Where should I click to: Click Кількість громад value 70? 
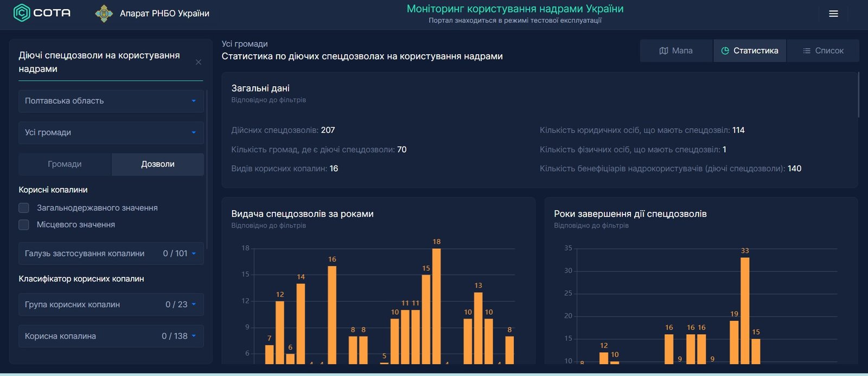tap(401, 150)
